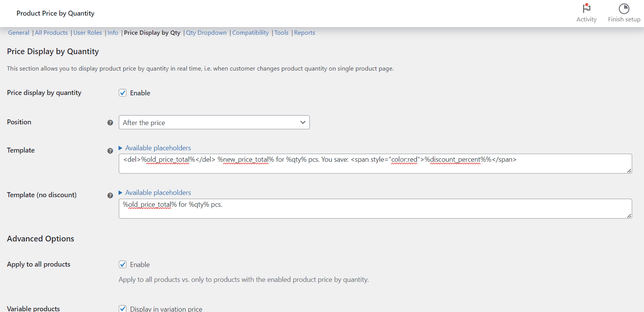Show help tooltip for Position
The height and width of the screenshot is (312, 644).
click(110, 122)
